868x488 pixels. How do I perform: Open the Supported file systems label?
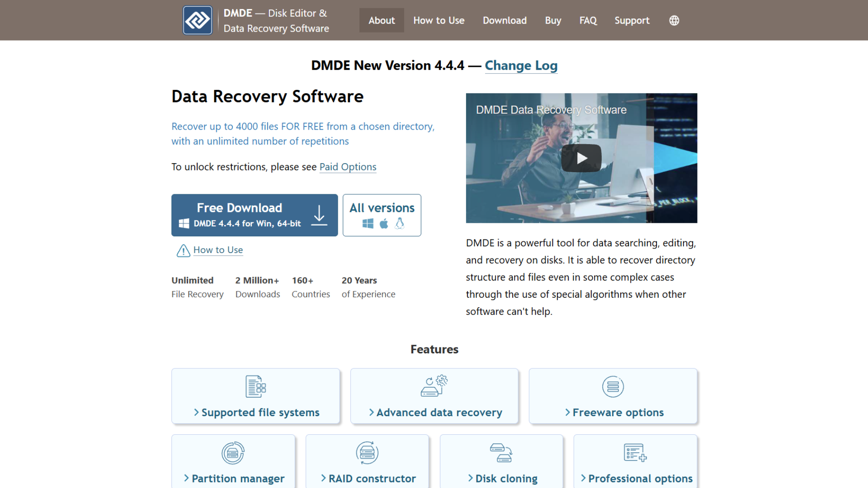pyautogui.click(x=260, y=413)
